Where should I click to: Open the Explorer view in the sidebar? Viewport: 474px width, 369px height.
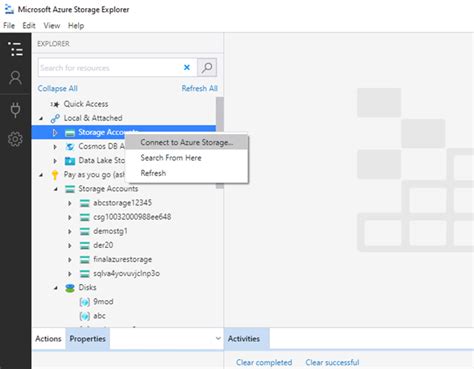pyautogui.click(x=15, y=49)
